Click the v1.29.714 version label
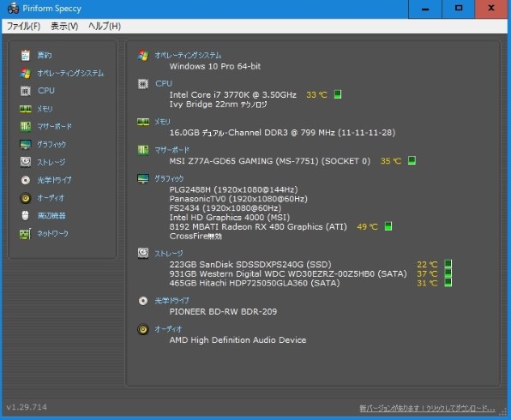This screenshot has width=511, height=420. click(27, 407)
